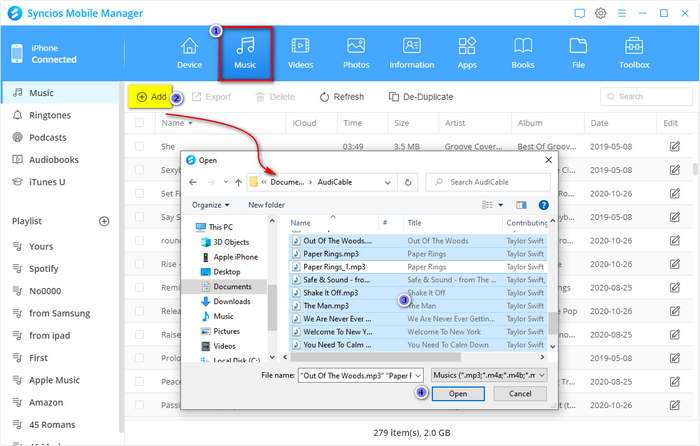Select Ringtones in sidebar
The height and width of the screenshot is (446, 700).
(x=50, y=115)
